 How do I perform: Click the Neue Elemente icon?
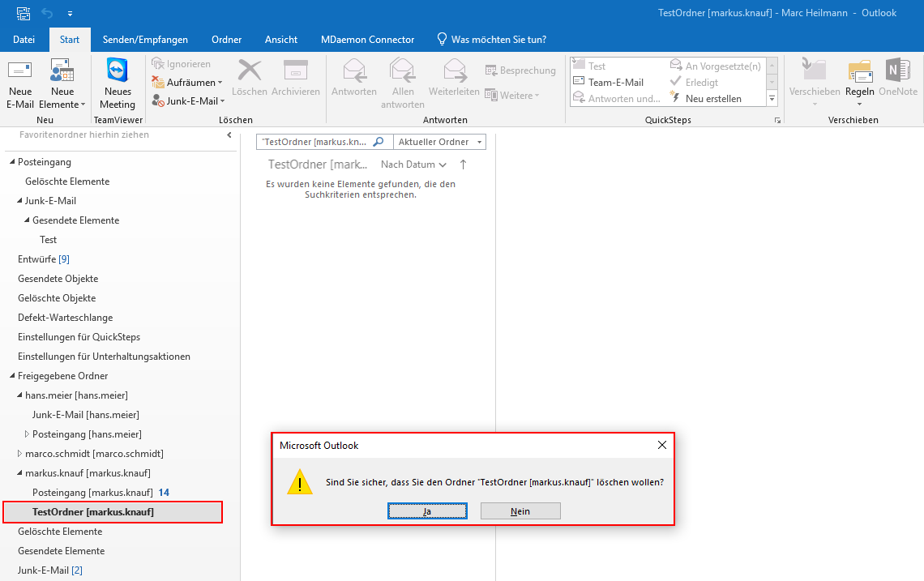coord(62,71)
